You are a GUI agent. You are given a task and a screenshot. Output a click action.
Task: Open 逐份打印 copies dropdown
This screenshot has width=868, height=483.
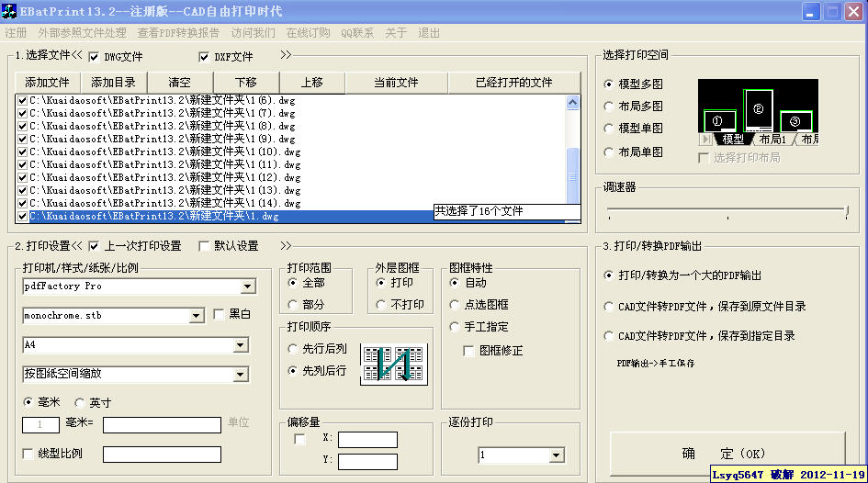click(557, 455)
